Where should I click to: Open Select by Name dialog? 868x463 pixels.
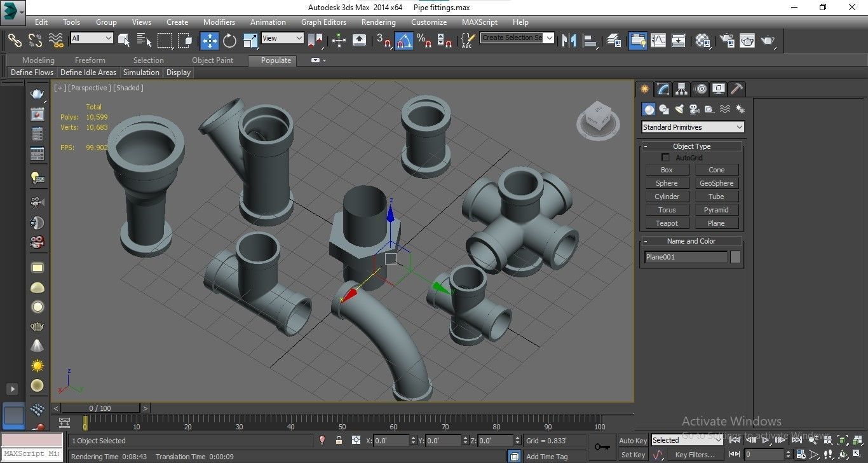[x=144, y=40]
